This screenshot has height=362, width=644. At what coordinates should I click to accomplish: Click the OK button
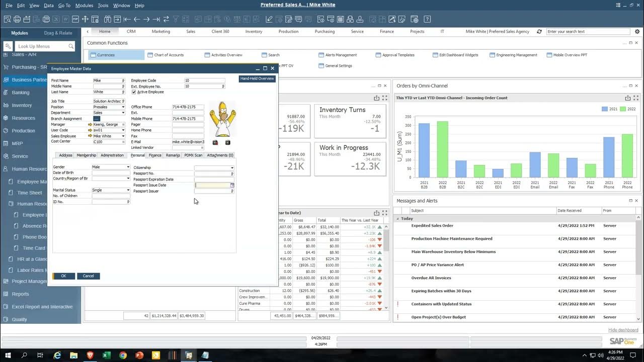[63, 276]
